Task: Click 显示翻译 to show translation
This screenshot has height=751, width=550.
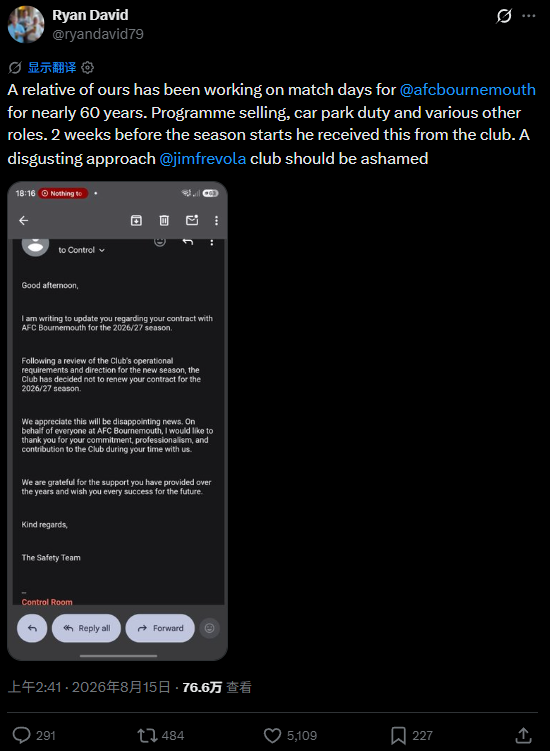Action: pos(52,68)
